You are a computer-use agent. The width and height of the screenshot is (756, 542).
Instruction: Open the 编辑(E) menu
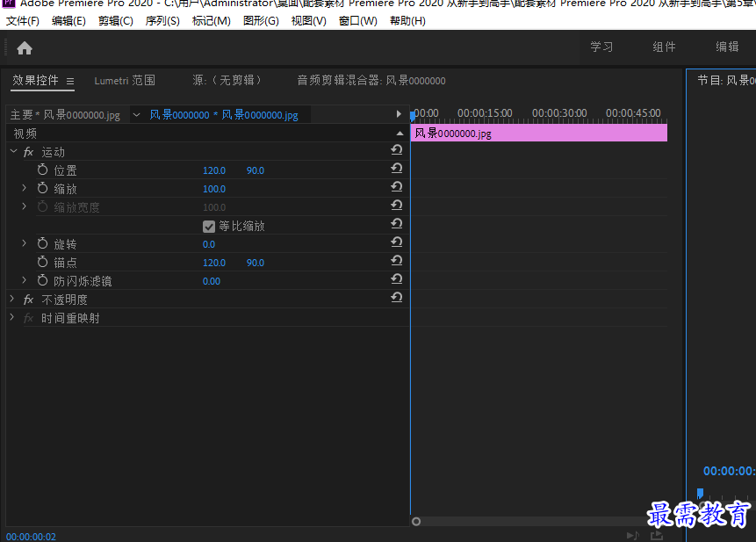coord(69,21)
